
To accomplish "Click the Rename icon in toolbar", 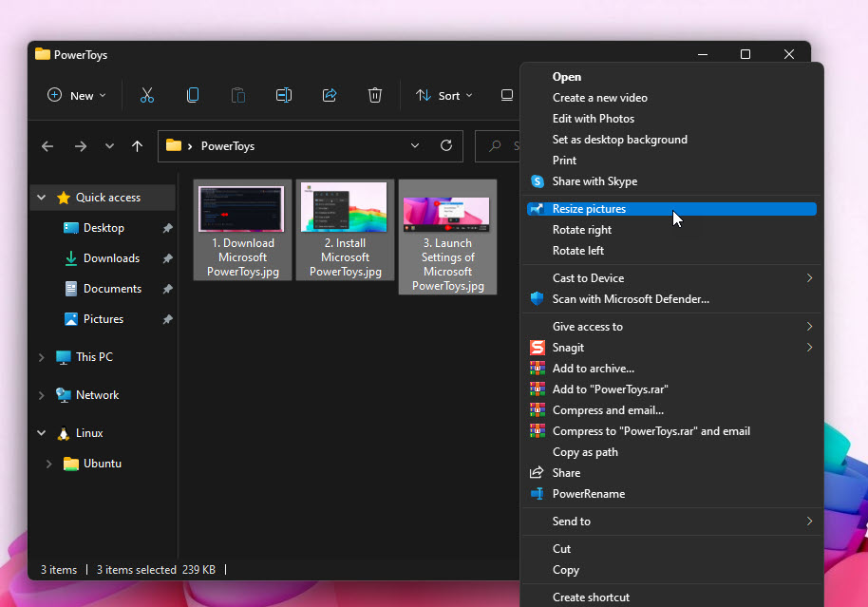I will [284, 95].
